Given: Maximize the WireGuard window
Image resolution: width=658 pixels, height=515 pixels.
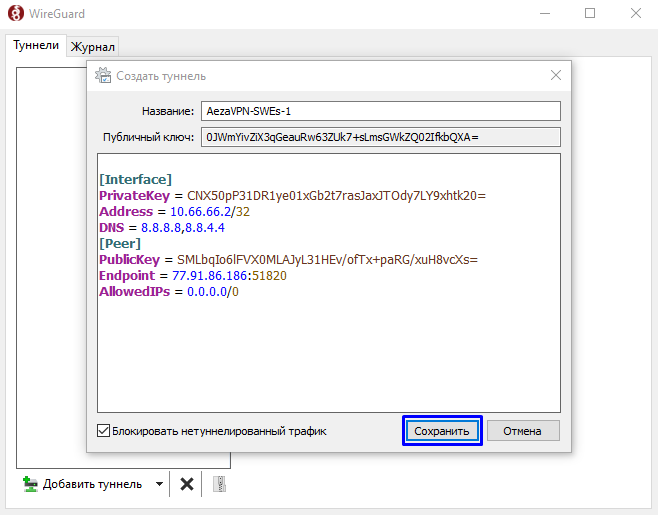Looking at the screenshot, I should 590,14.
